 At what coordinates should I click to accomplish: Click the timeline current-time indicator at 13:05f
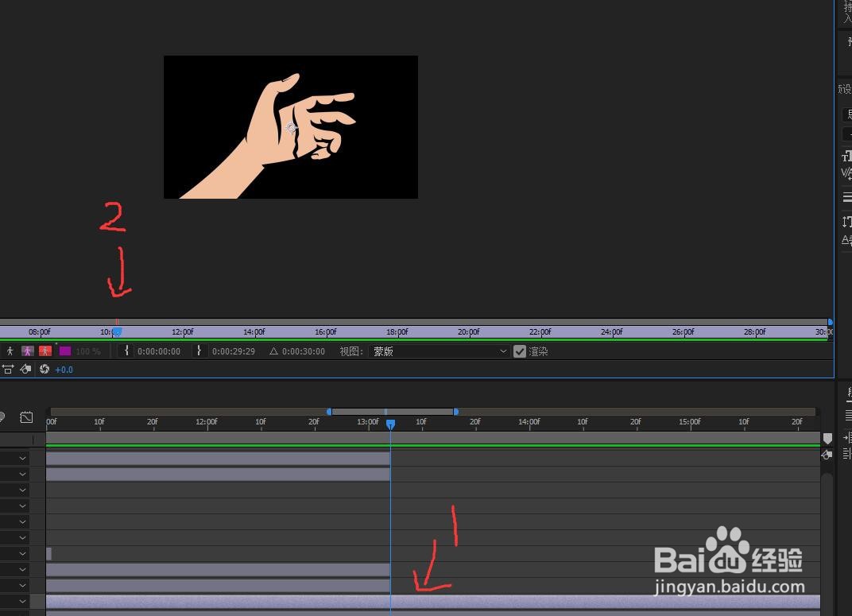pos(390,424)
